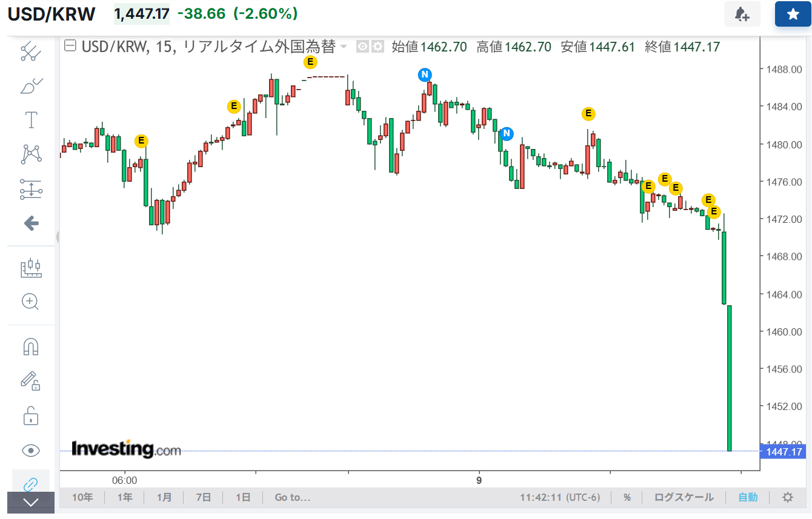Viewport: 812px width, 519px height.
Task: Toggle magnet mode for drawings
Action: 30,346
